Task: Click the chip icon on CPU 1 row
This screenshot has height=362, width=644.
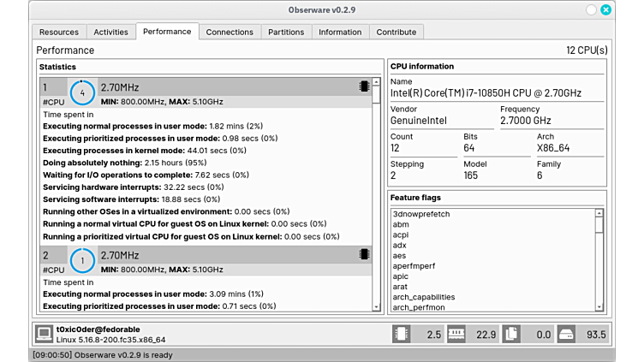Action: tap(364, 86)
